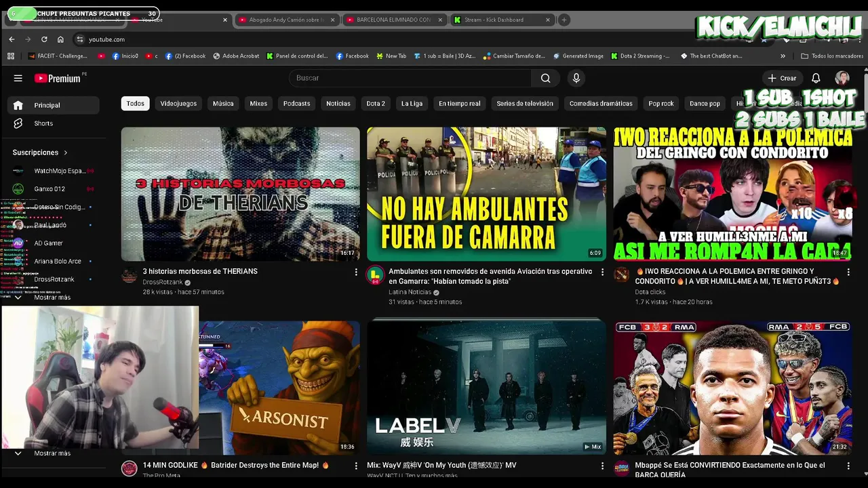Open options menu for WayV mix

602,466
